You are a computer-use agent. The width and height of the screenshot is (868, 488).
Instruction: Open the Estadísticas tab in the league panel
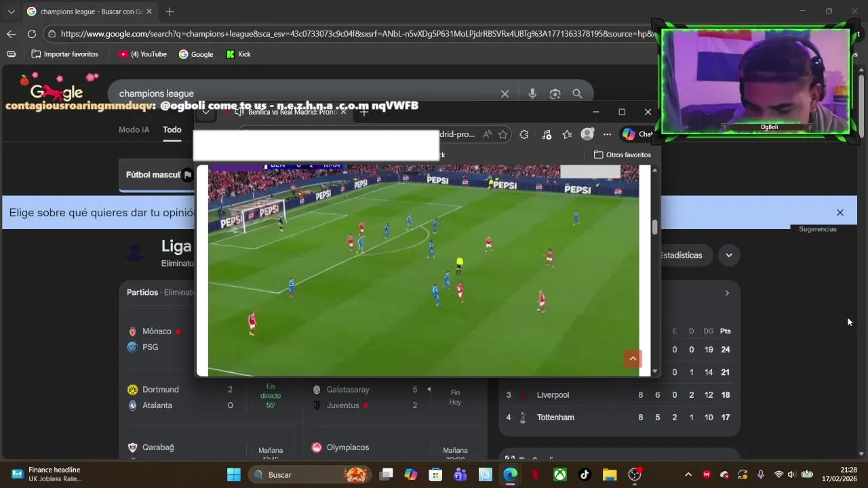point(681,256)
